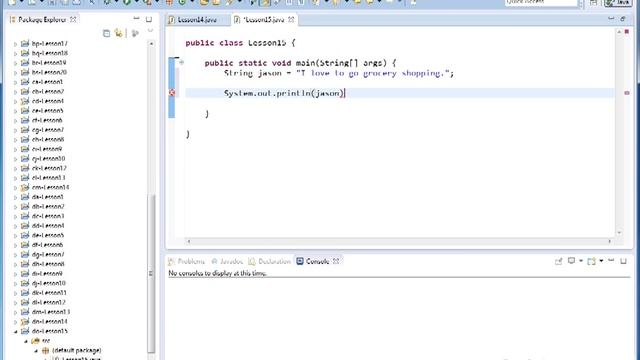Select the dl-Lesson12 project

click(49, 302)
